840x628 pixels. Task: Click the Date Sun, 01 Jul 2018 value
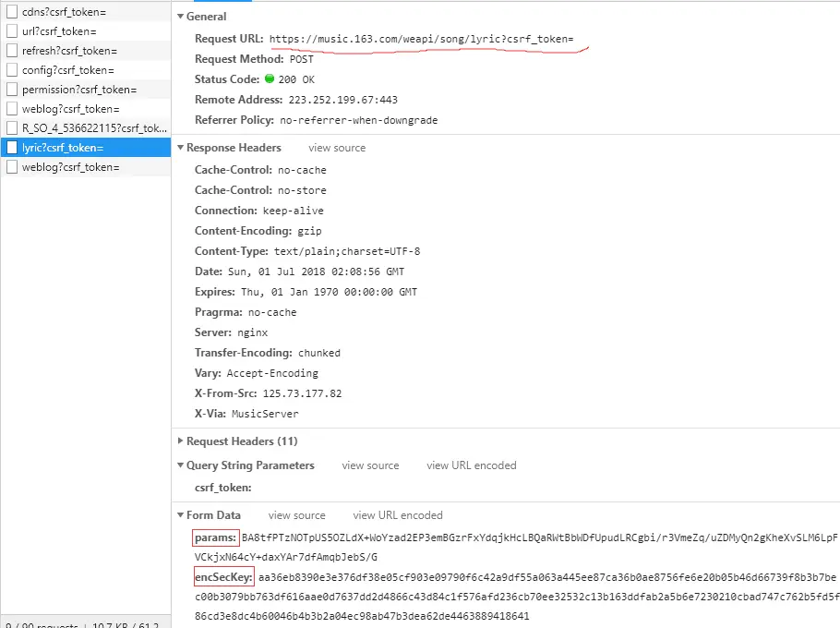pos(316,272)
